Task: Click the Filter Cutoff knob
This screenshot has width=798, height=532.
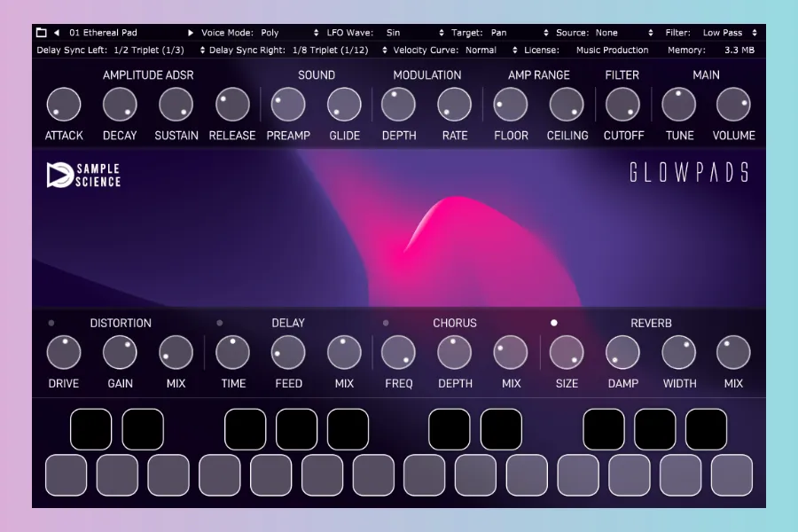Action: [x=622, y=105]
